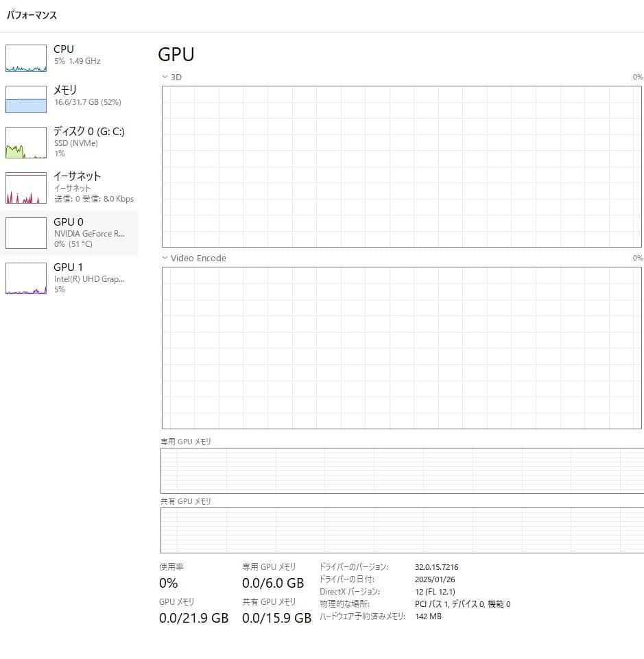Open the 3D engine selector dropdown
The height and width of the screenshot is (659, 644).
pyautogui.click(x=176, y=77)
